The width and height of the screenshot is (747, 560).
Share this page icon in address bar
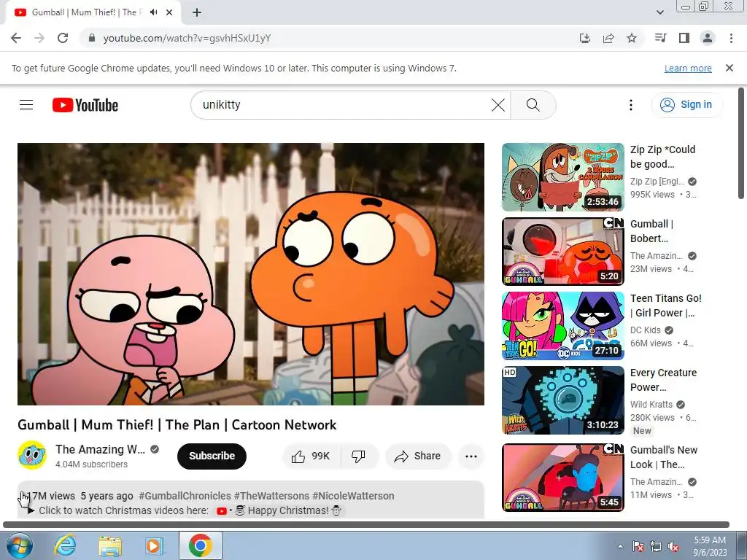(x=608, y=38)
